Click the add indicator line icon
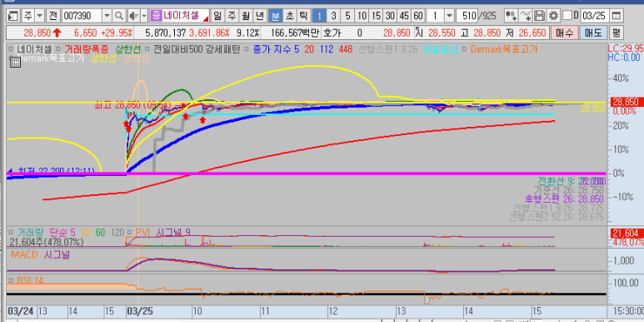Screen dimensions: 644x322 pos(526,16)
